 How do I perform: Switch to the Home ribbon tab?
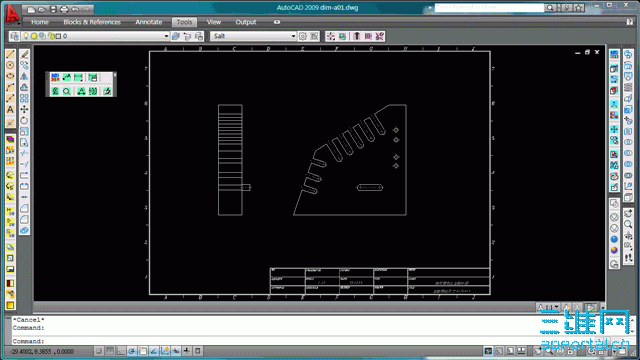[40, 22]
